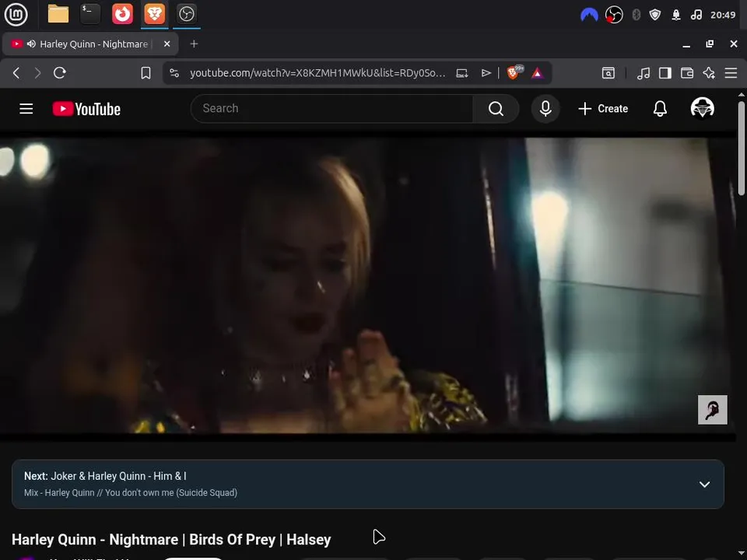This screenshot has width=747, height=560.
Task: Open YouTube notifications bell
Action: coord(660,109)
